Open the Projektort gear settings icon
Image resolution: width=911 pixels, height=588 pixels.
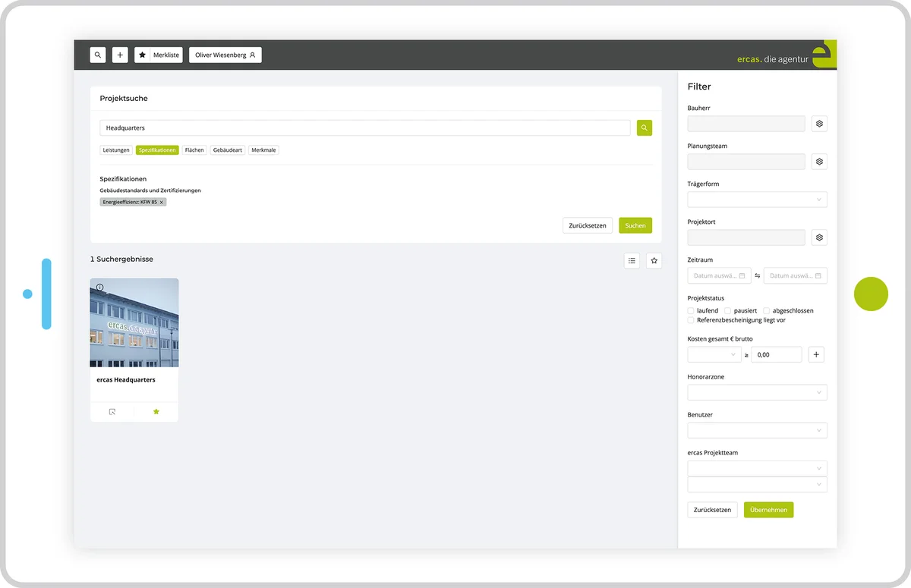818,237
